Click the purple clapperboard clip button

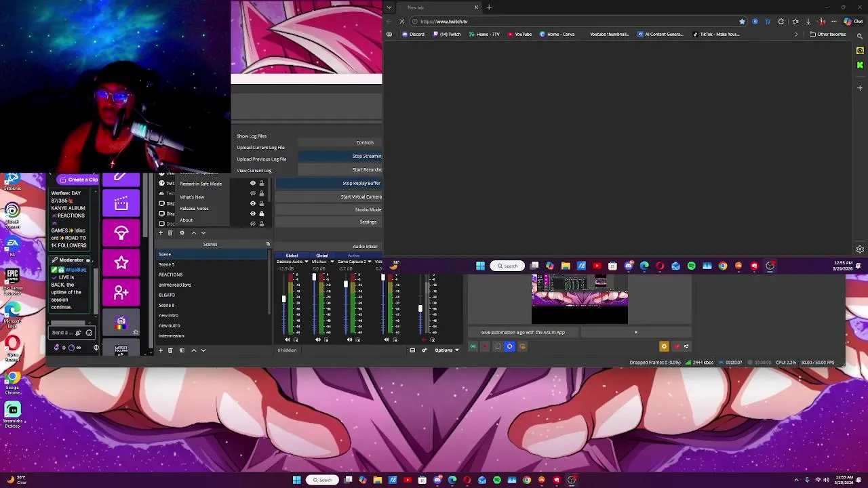[x=121, y=203]
